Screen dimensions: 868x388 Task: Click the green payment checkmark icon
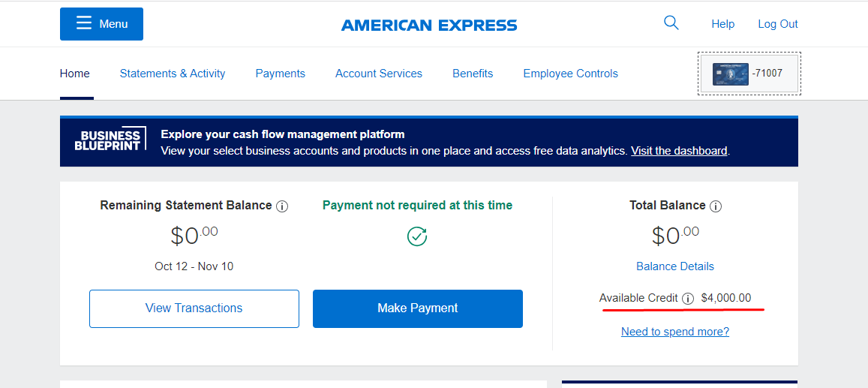417,236
